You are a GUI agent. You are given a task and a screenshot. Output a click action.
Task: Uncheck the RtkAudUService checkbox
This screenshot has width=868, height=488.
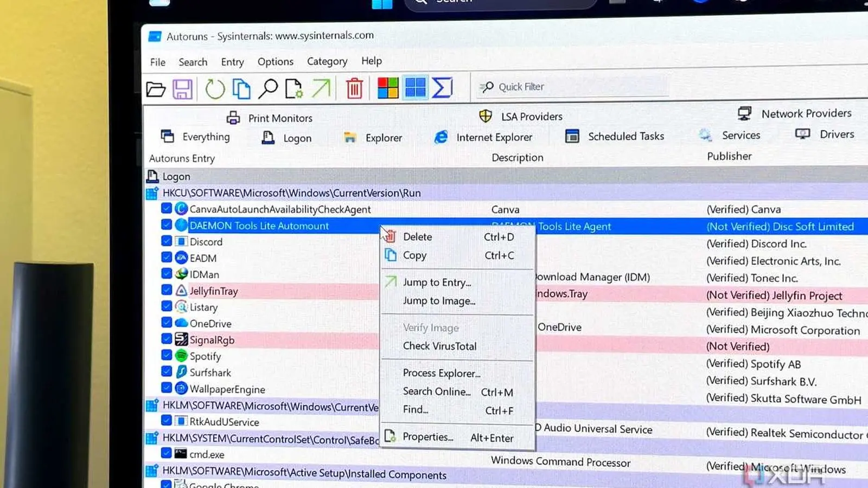(x=167, y=420)
